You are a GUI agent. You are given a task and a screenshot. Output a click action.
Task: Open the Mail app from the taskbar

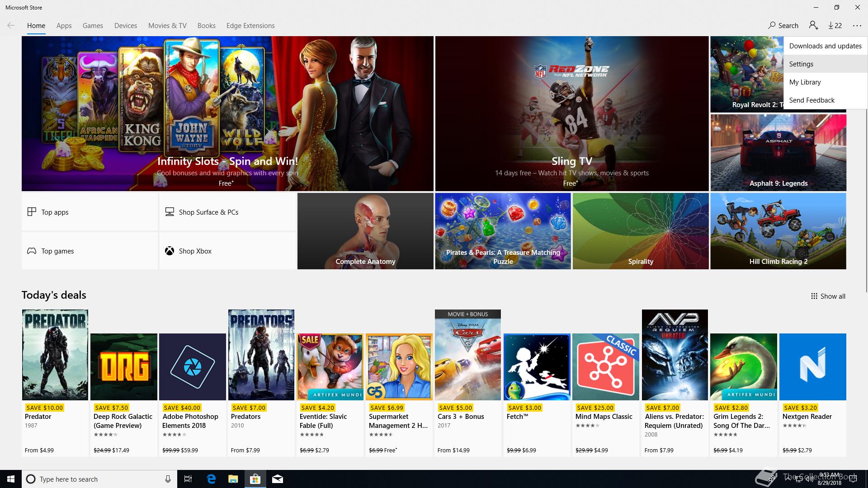pyautogui.click(x=278, y=479)
